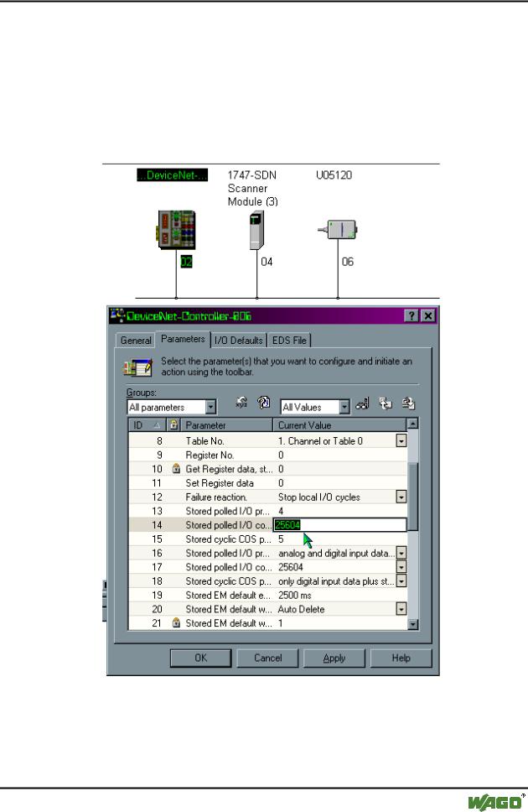
Task: Expand the Auto Delete dropdown in row 20
Action: tap(401, 609)
